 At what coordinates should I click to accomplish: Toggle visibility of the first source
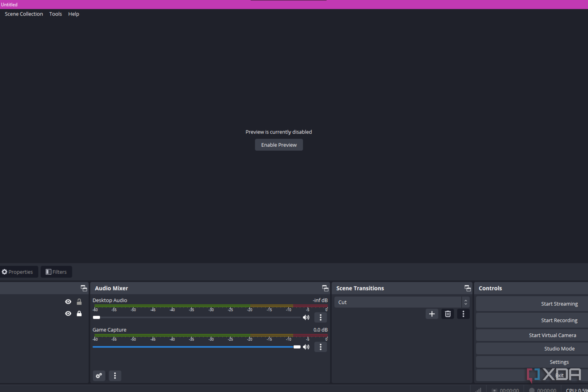[x=68, y=302]
